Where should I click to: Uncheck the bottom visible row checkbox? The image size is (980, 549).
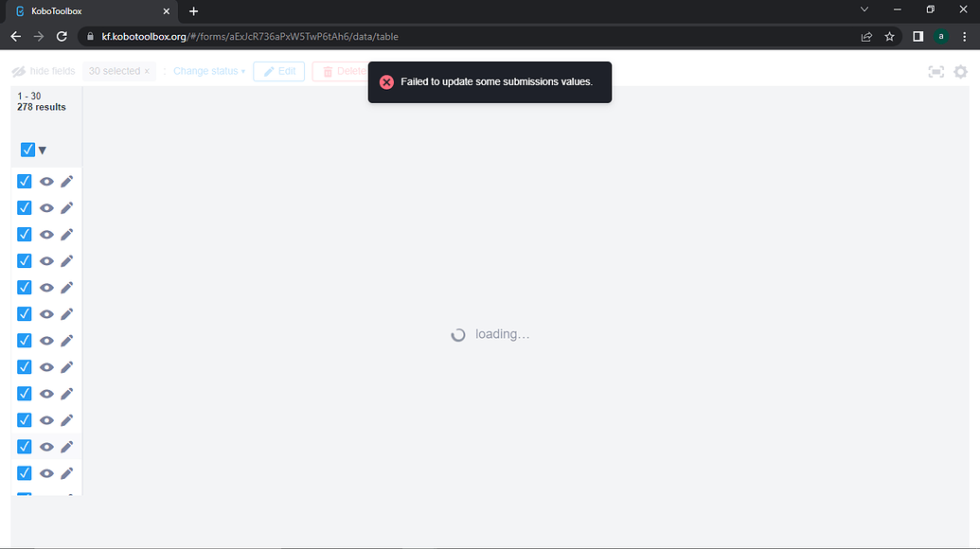(x=24, y=491)
